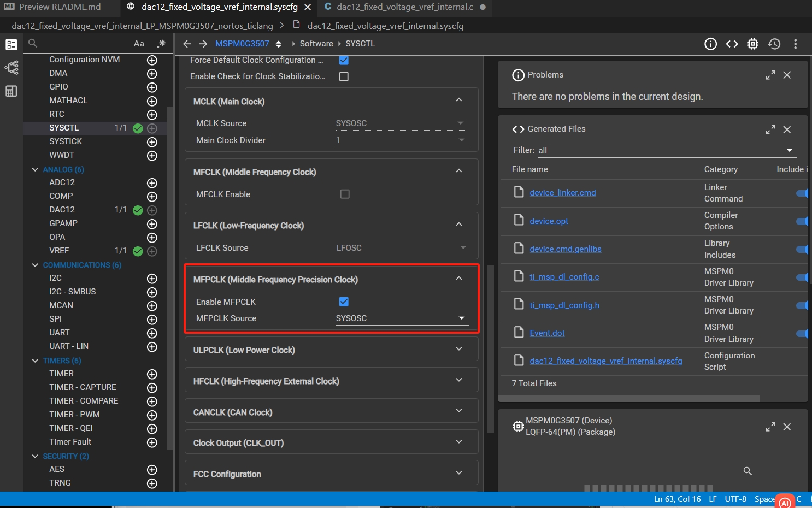Screen dimensions: 812x508
Task: Navigate back with the left arrow
Action: click(x=187, y=44)
